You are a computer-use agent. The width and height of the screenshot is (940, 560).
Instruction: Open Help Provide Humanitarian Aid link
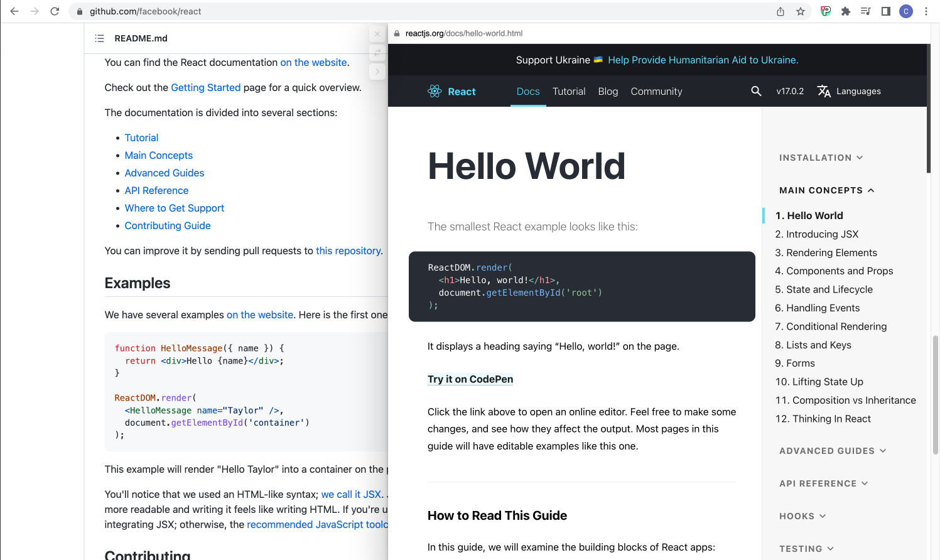[703, 60]
